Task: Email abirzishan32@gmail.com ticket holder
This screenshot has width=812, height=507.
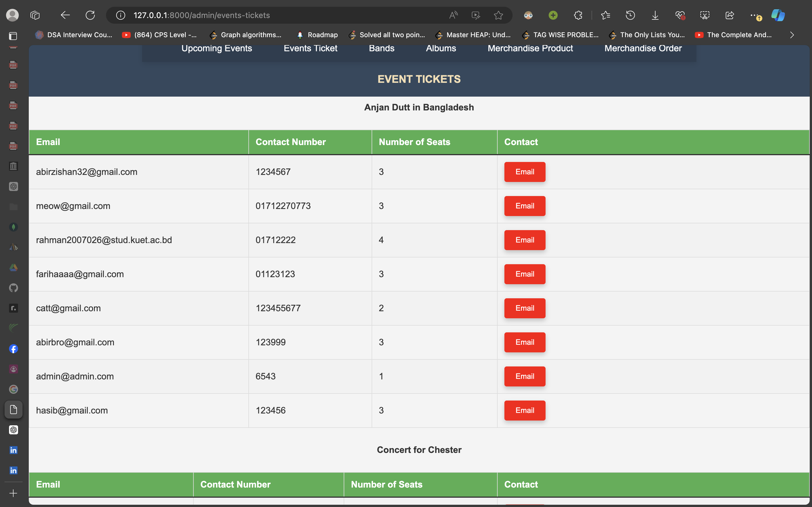Action: (x=524, y=172)
